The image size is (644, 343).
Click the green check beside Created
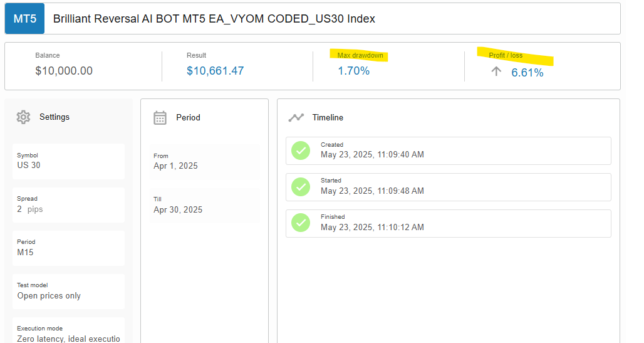click(x=301, y=150)
